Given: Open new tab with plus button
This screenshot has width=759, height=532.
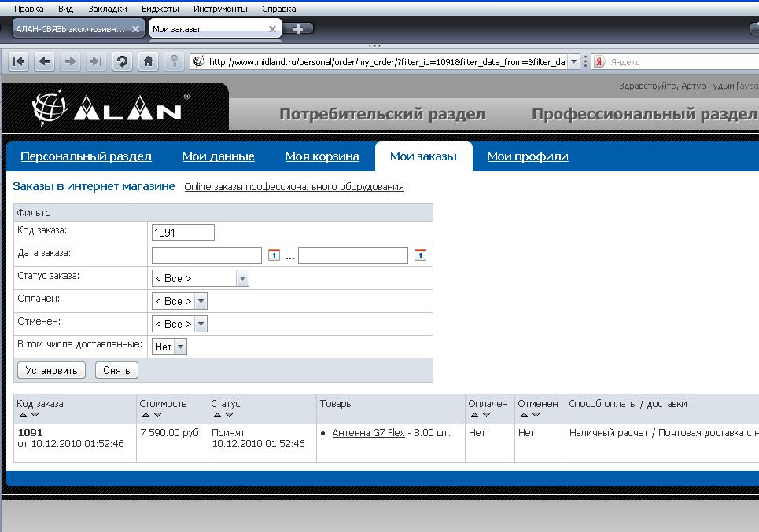Looking at the screenshot, I should (x=298, y=29).
